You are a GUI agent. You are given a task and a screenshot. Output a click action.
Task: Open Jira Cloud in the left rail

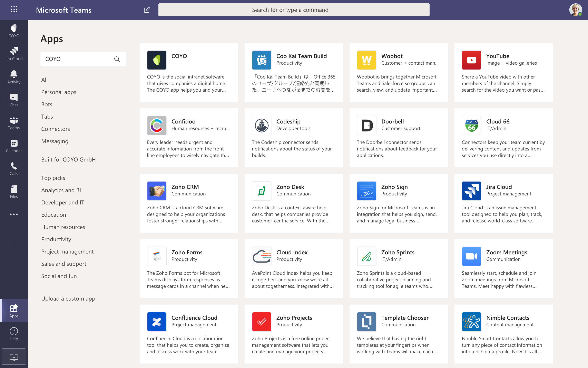point(14,54)
